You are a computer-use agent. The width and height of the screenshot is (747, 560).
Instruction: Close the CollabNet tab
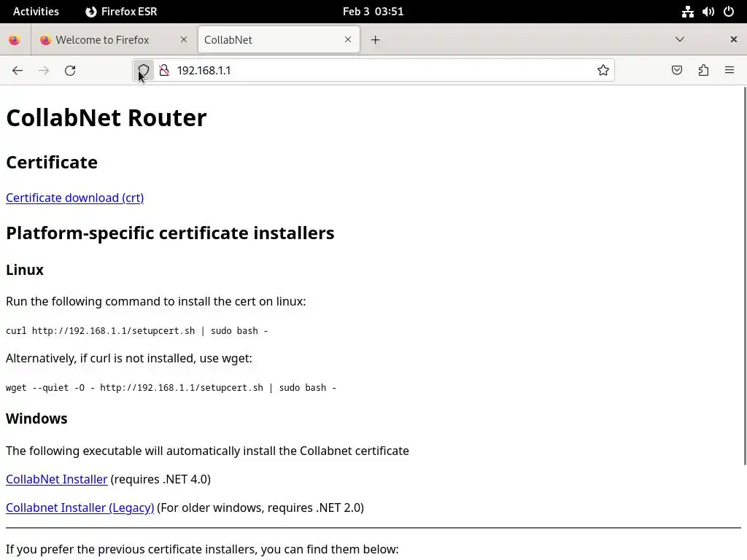click(x=348, y=39)
